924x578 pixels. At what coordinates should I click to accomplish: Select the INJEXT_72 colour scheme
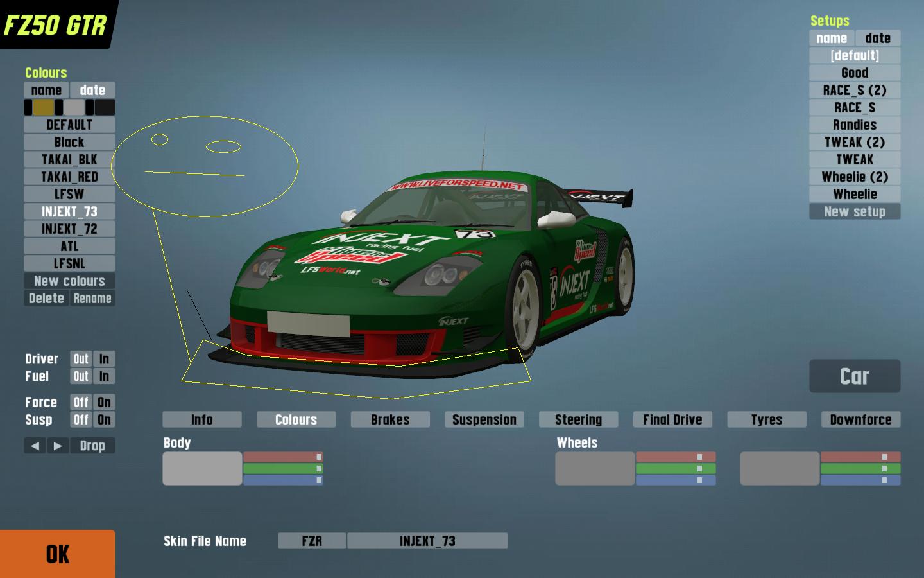pyautogui.click(x=69, y=229)
